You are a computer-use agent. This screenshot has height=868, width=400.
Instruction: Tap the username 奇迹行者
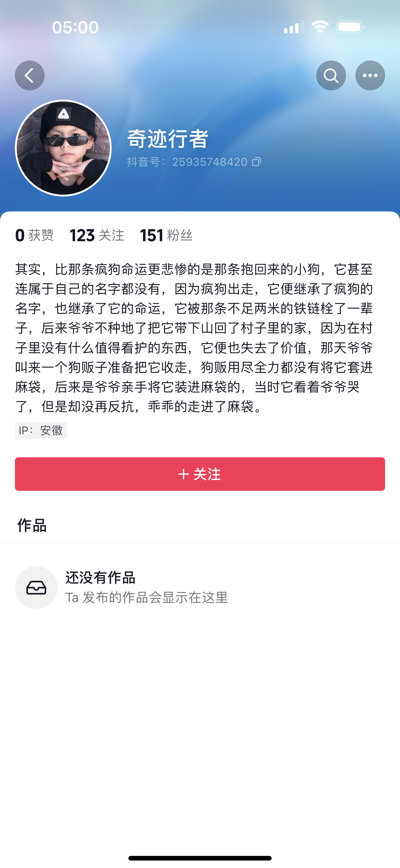tap(168, 138)
